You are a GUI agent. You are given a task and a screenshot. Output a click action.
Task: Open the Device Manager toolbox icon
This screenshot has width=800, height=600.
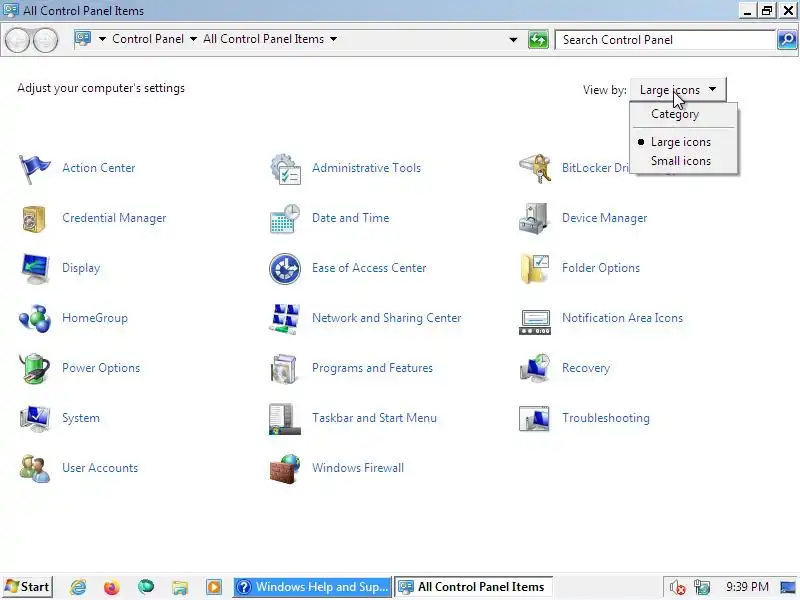[534, 218]
